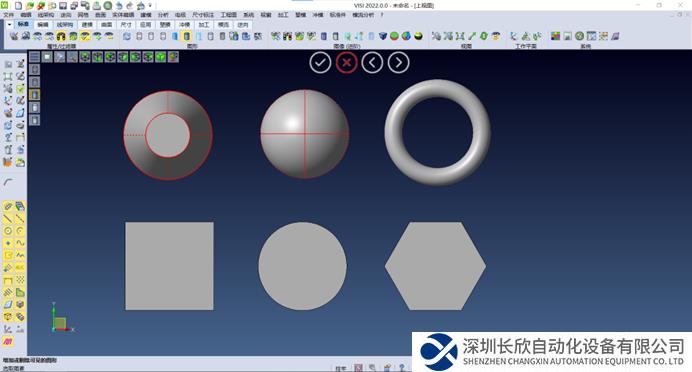Toggle the highlighted display mode in viewport side strip
The height and width of the screenshot is (372, 692).
point(34,94)
